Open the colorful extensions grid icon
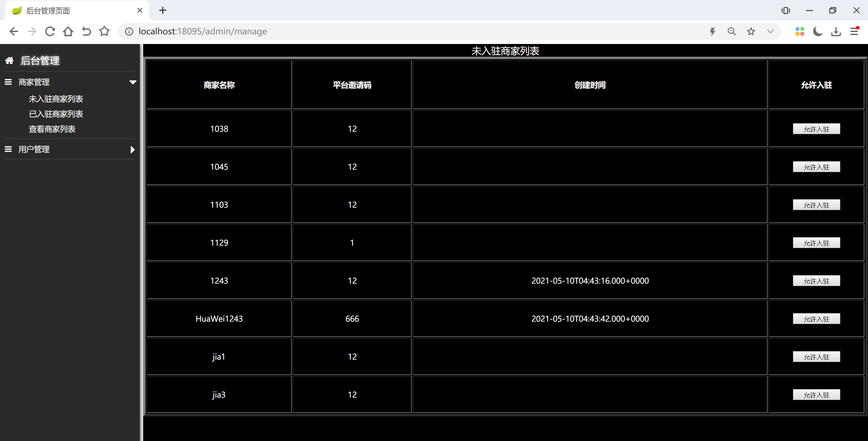This screenshot has height=441, width=868. 800,31
